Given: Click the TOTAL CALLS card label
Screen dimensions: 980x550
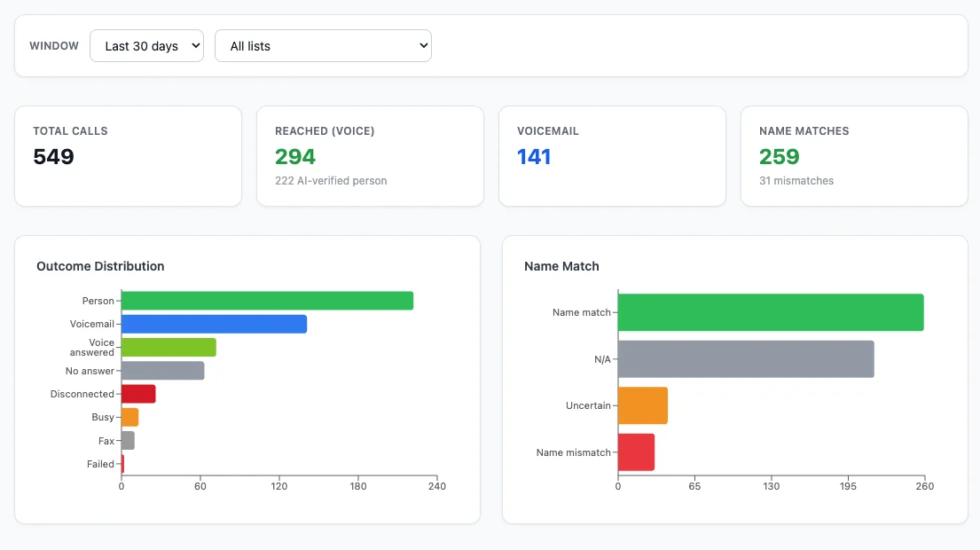Looking at the screenshot, I should tap(71, 131).
